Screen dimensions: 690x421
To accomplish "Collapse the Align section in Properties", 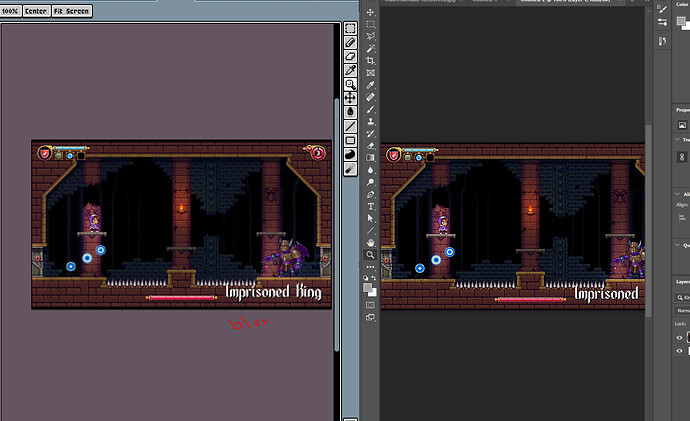I will coord(678,194).
